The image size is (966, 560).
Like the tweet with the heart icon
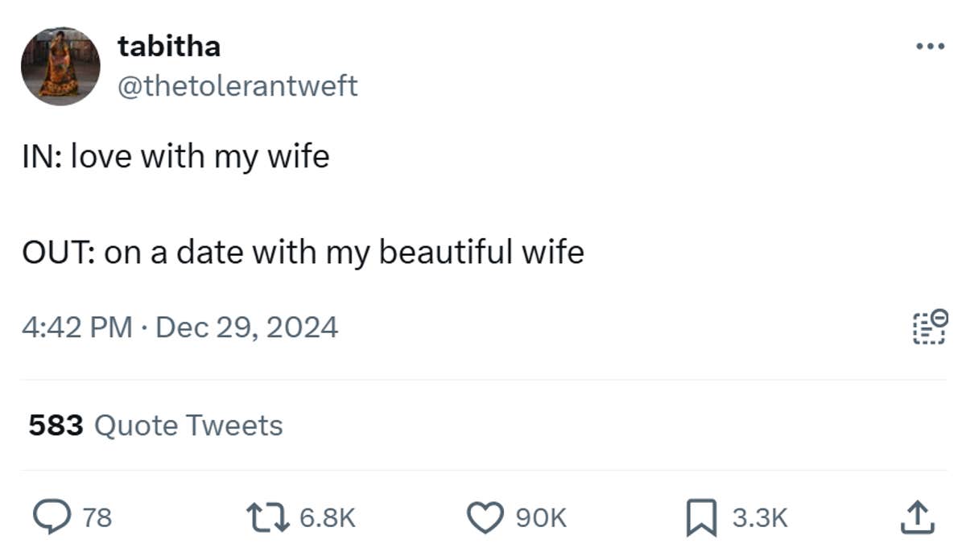point(485,517)
